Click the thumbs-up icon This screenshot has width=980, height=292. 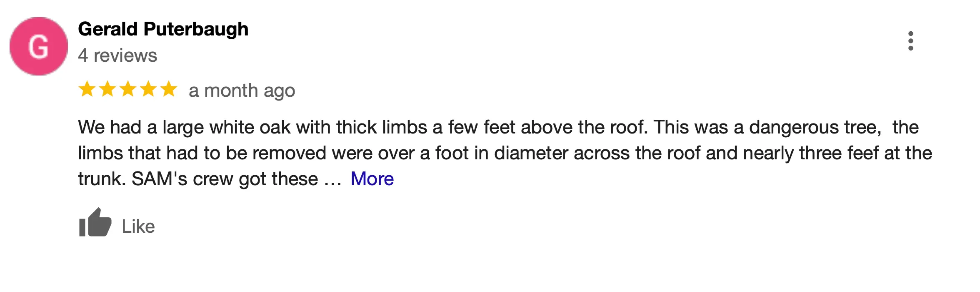pos(95,223)
